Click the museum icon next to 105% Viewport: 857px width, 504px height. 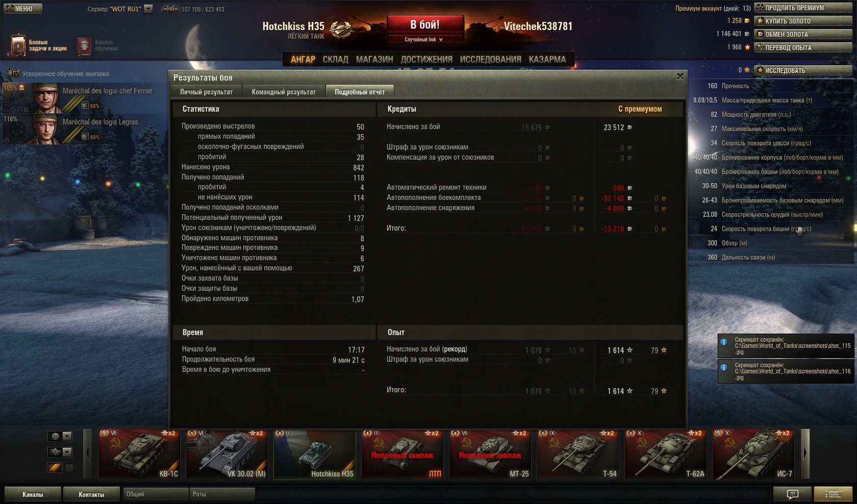21,88
